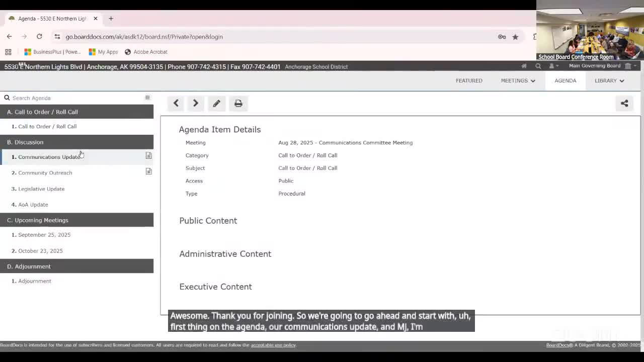Click the Search Agenda field
This screenshot has height=362, width=644.
point(75,98)
